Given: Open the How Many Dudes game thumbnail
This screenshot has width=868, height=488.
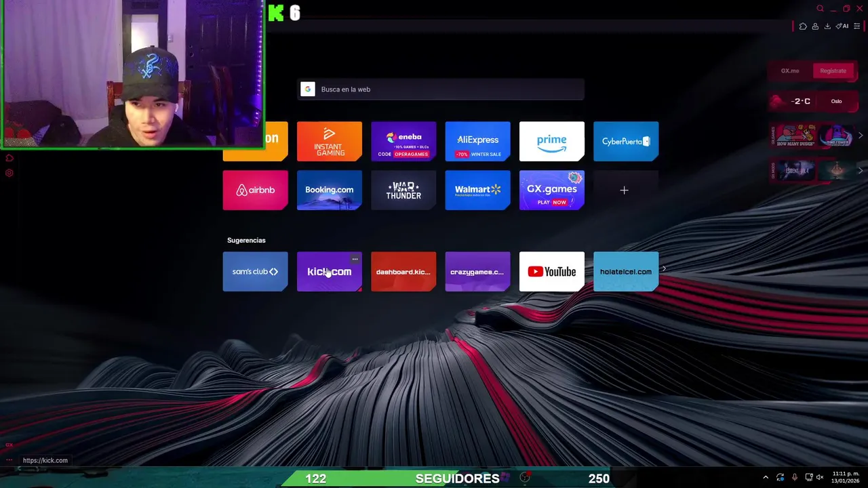Looking at the screenshot, I should click(x=796, y=136).
